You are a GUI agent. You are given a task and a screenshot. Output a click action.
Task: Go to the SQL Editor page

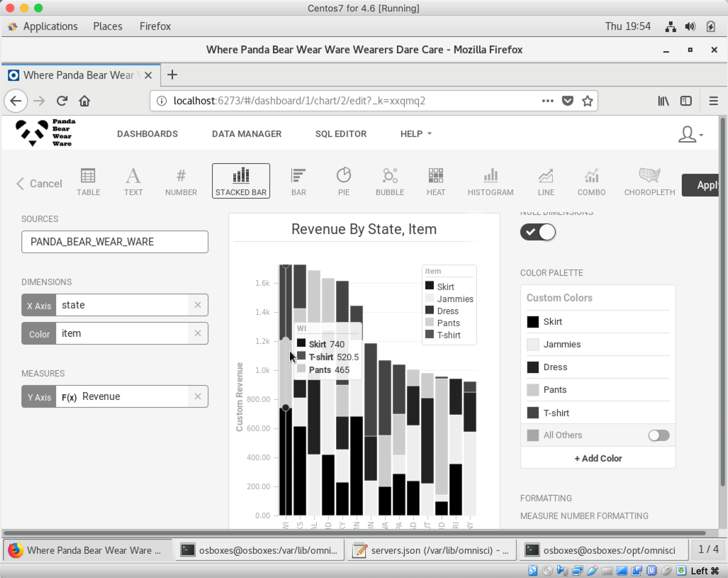tap(341, 133)
